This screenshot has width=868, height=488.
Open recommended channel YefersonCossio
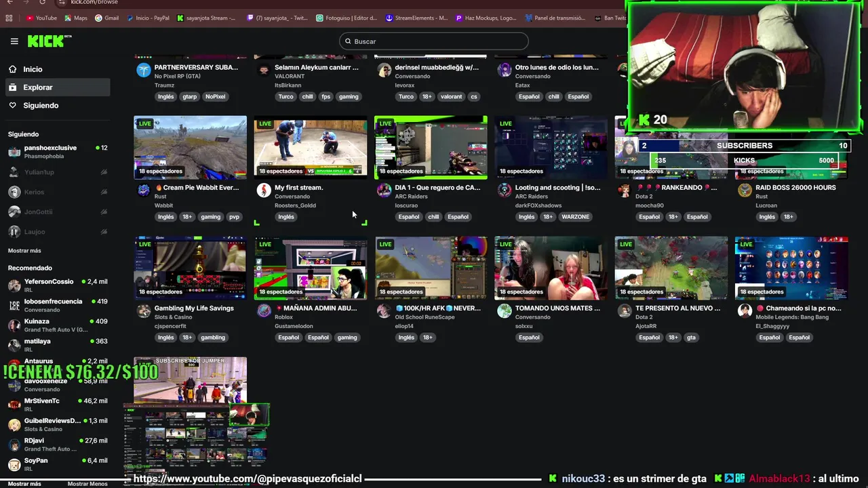pos(58,285)
